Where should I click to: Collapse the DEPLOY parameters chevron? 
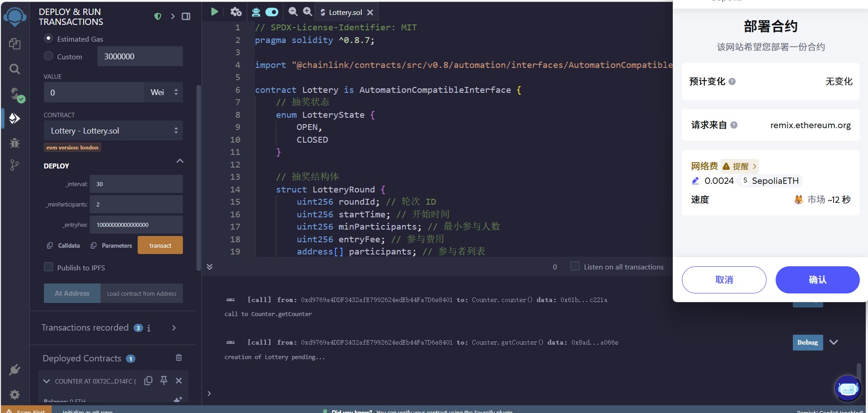point(180,161)
